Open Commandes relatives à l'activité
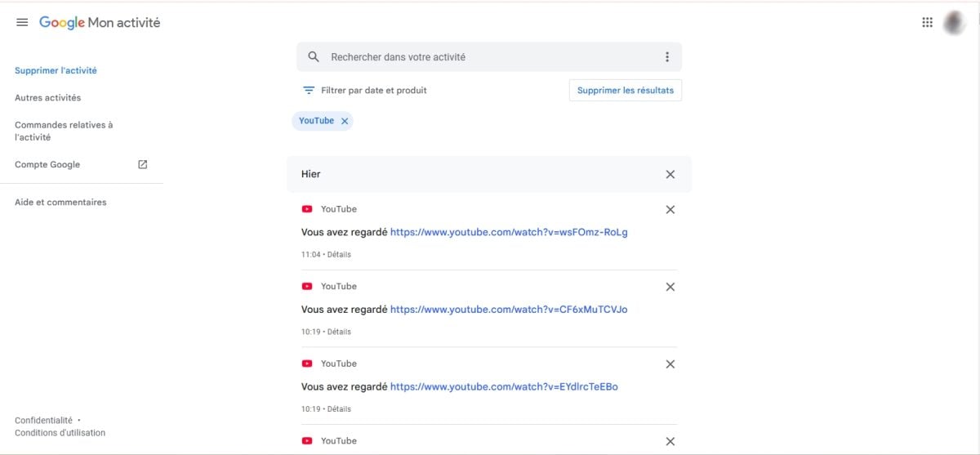This screenshot has height=455, width=980. pyautogui.click(x=64, y=131)
